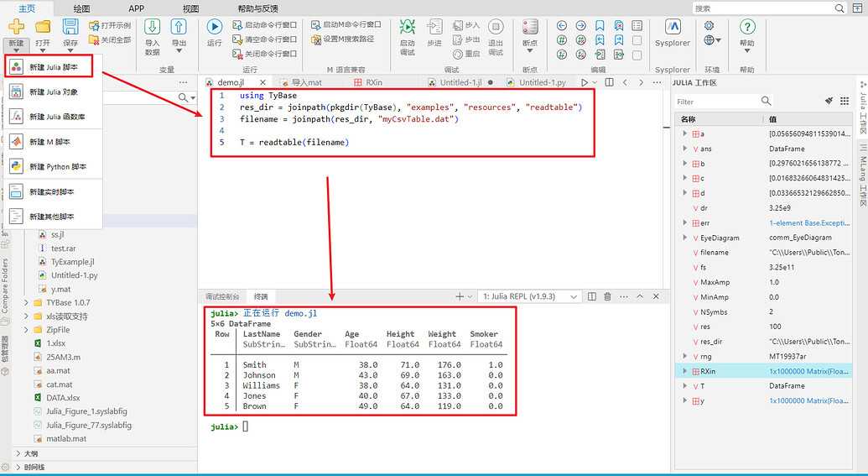Open the Julia REPL (v1.9.3) terminal selector

coord(530,296)
